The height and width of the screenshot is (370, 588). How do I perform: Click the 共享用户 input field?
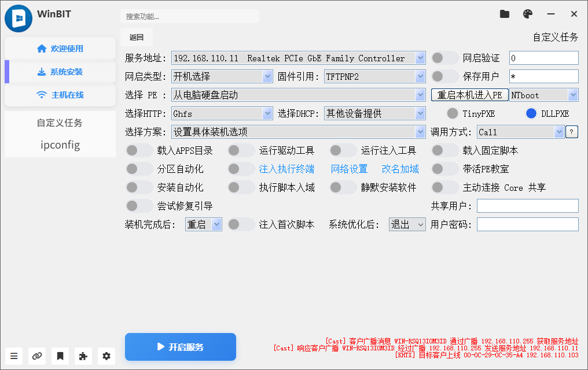(x=528, y=206)
